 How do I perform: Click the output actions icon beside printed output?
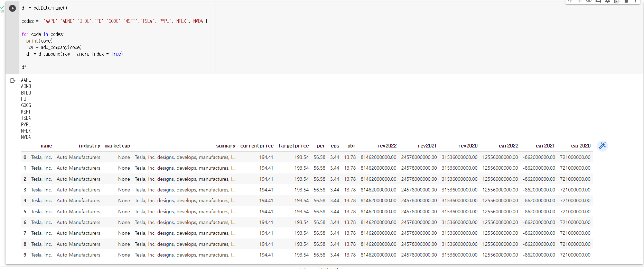(13, 81)
